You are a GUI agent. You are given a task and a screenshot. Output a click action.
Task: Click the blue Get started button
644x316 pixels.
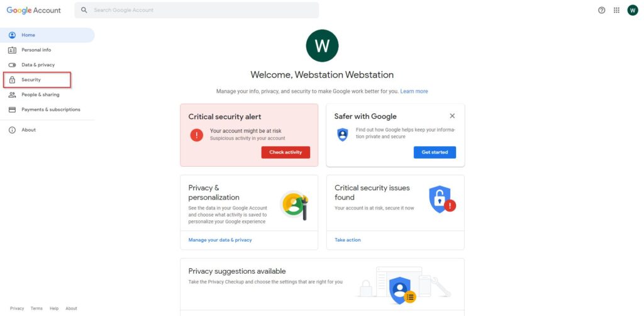click(435, 152)
